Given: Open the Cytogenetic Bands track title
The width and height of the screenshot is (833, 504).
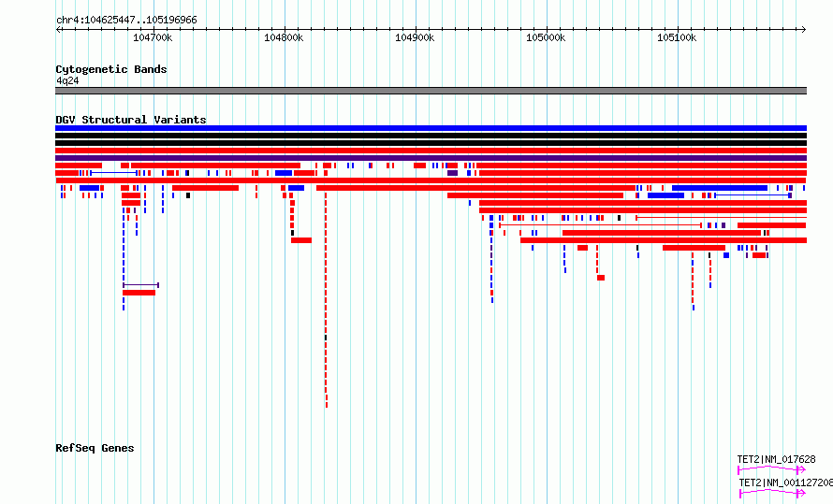Looking at the screenshot, I should 111,69.
